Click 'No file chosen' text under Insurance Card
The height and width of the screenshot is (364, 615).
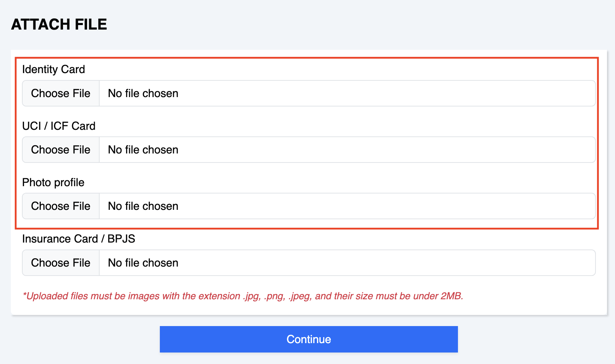[143, 263]
